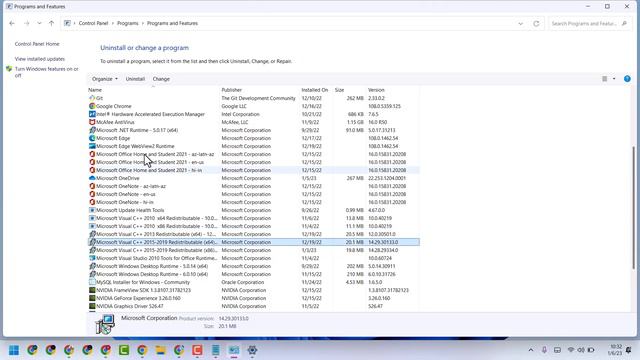640x360 pixels.
Task: Click the microphone icon in the system tray
Action: 544,350
